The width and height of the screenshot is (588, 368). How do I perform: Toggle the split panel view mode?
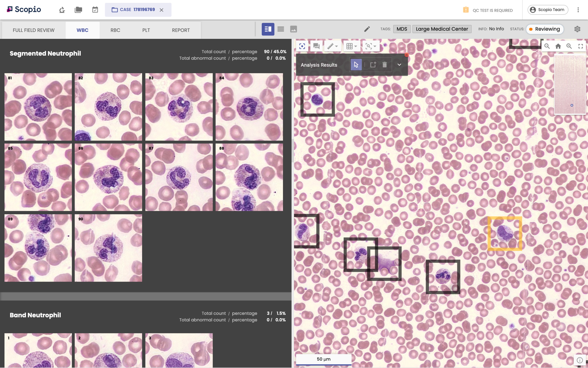coord(268,29)
